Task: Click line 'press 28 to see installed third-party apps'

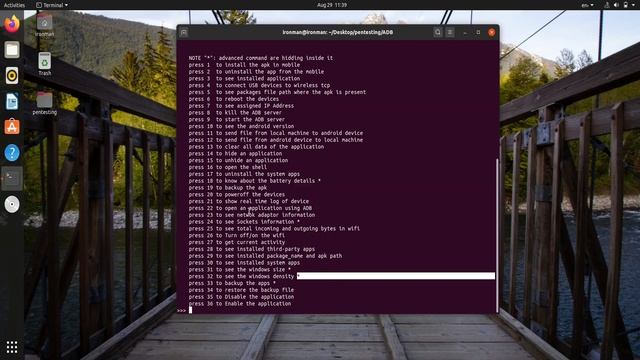Action: click(x=252, y=249)
